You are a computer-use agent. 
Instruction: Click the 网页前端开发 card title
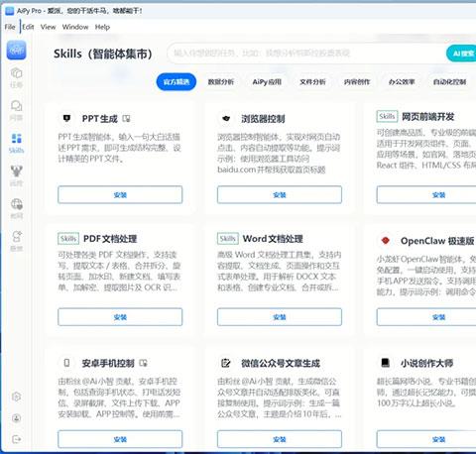pyautogui.click(x=428, y=117)
